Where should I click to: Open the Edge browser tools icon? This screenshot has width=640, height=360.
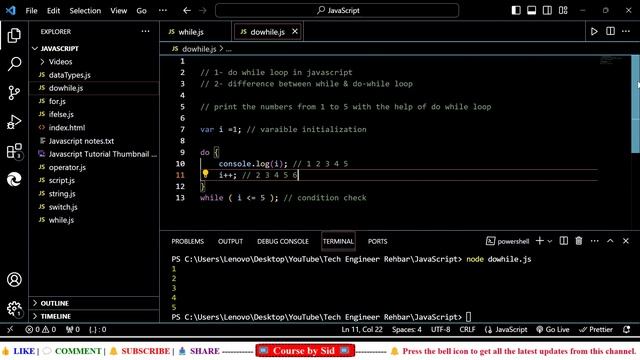14,179
